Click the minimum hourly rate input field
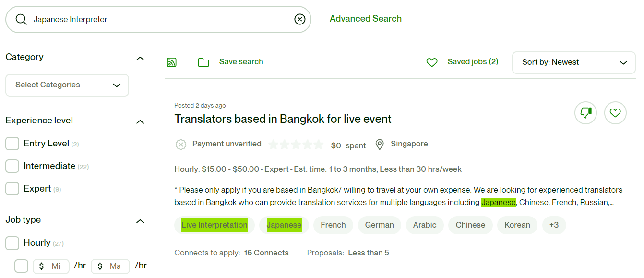The width and height of the screenshot is (644, 278). click(51, 266)
